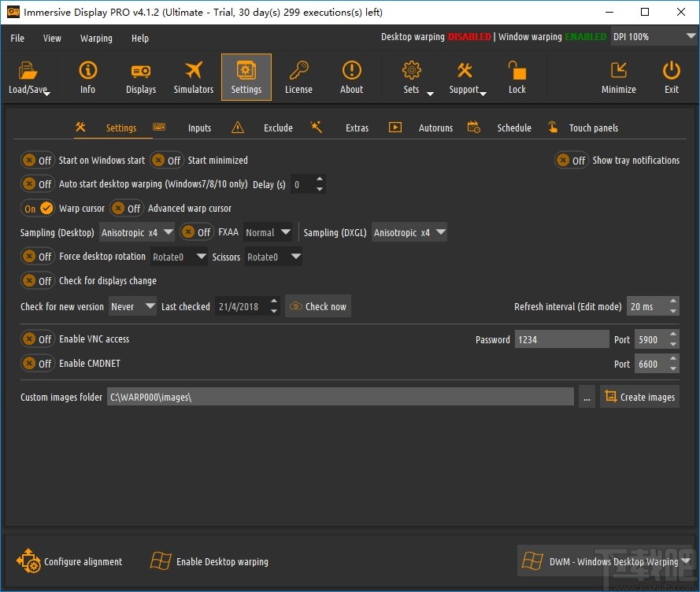Image resolution: width=700 pixels, height=592 pixels.
Task: Switch to the Extras tab
Action: click(357, 128)
